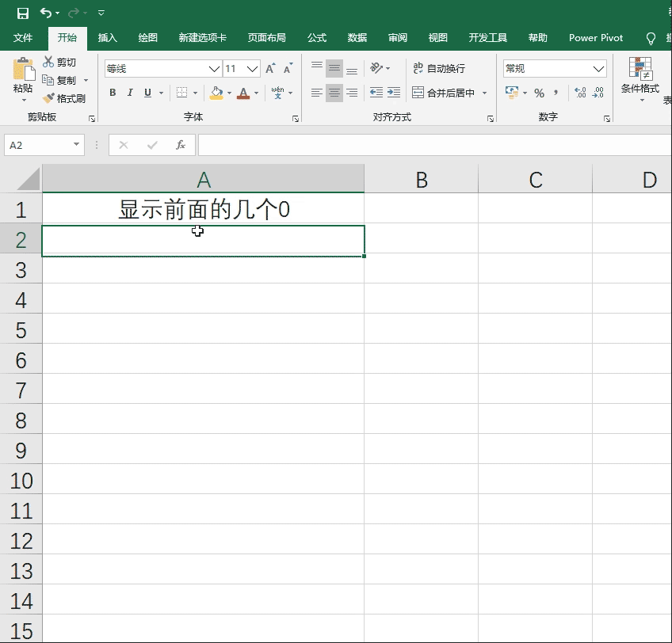Click the Save icon in quick access toolbar

pos(23,13)
